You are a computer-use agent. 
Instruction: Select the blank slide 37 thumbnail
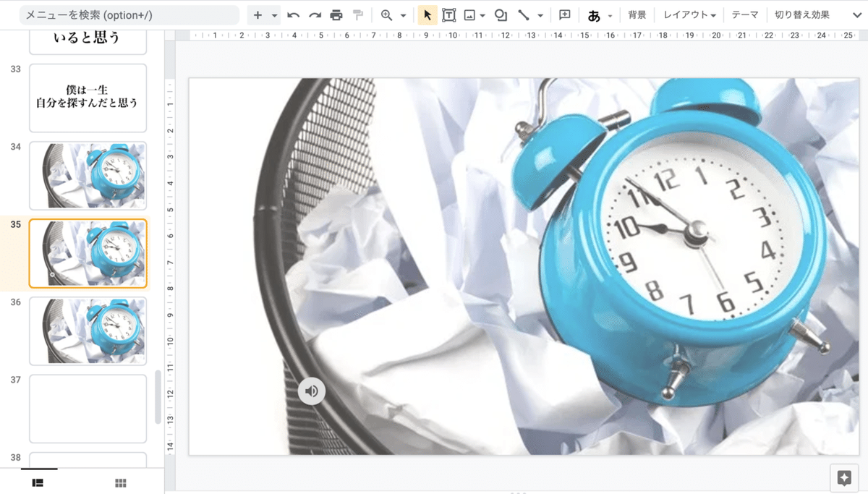(88, 409)
